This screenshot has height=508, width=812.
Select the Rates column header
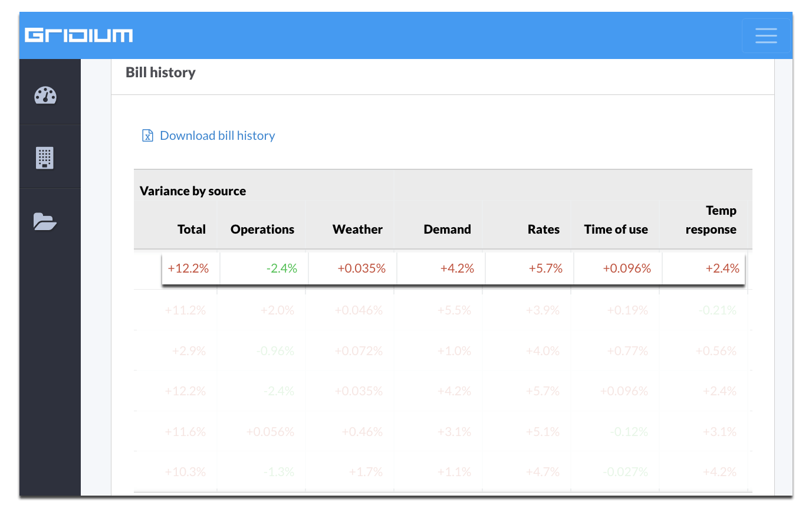coord(543,230)
